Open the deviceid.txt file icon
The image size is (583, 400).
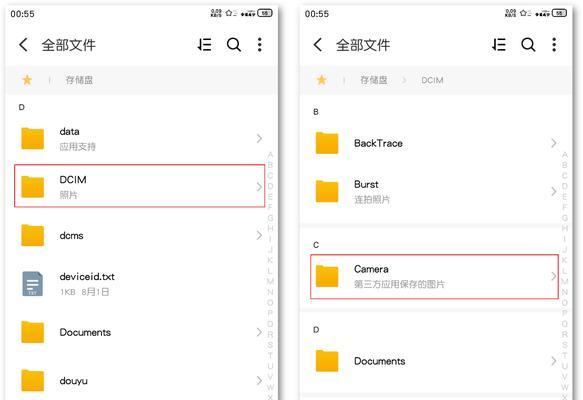[x=33, y=284]
